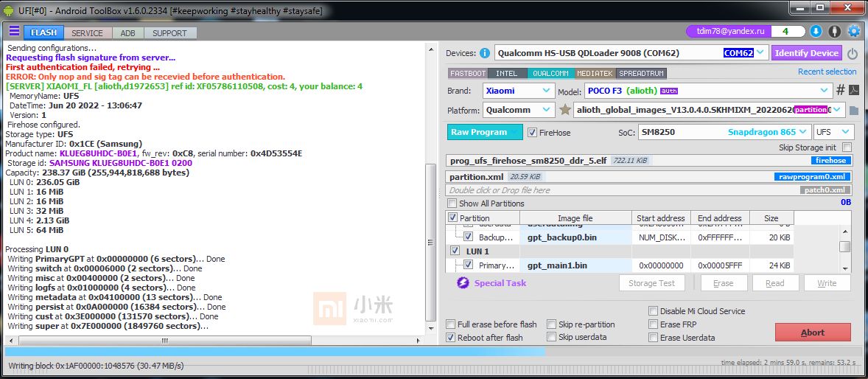The image size is (868, 379).
Task: Switch to the ADB tab
Action: click(128, 32)
